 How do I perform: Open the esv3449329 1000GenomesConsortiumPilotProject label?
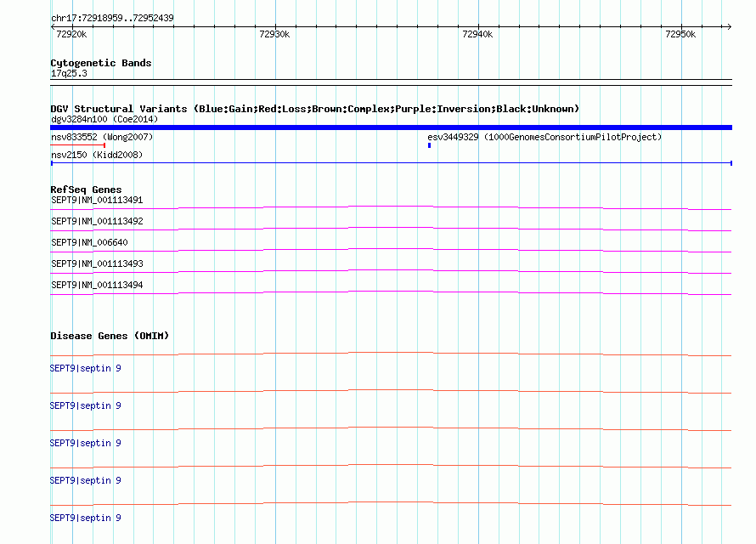[544, 137]
